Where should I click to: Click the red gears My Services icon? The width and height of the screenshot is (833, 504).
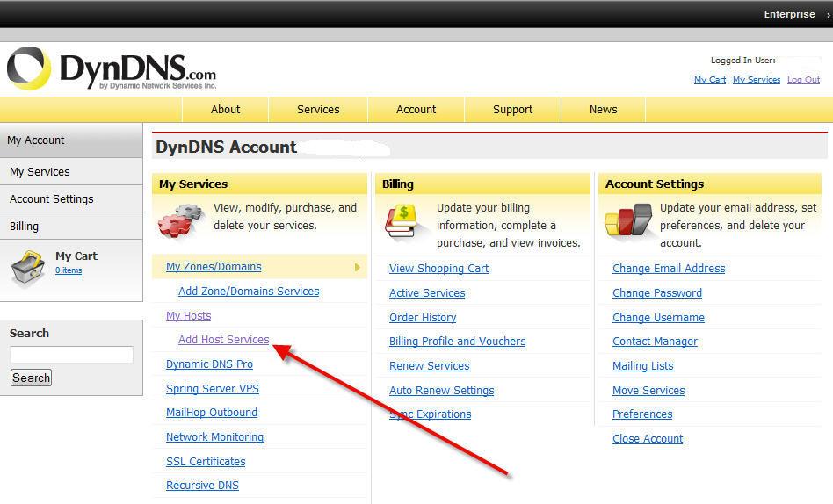[181, 220]
